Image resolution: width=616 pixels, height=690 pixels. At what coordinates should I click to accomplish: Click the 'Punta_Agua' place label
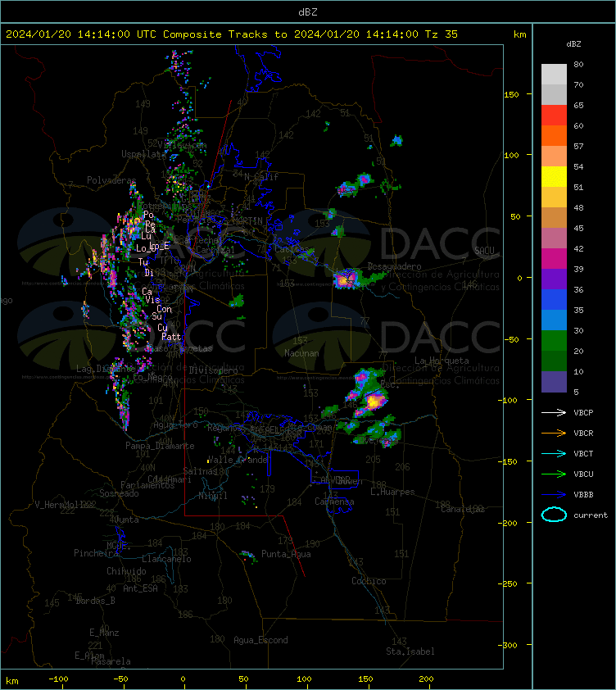(286, 554)
